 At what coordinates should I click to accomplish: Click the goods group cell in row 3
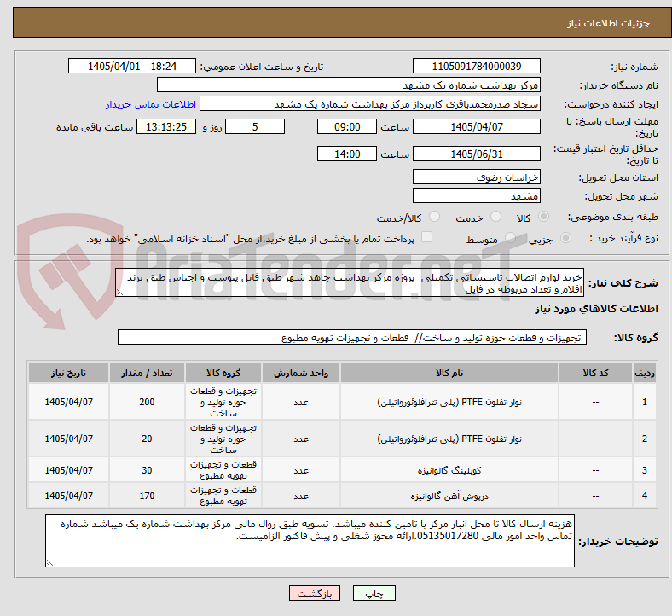223,470
